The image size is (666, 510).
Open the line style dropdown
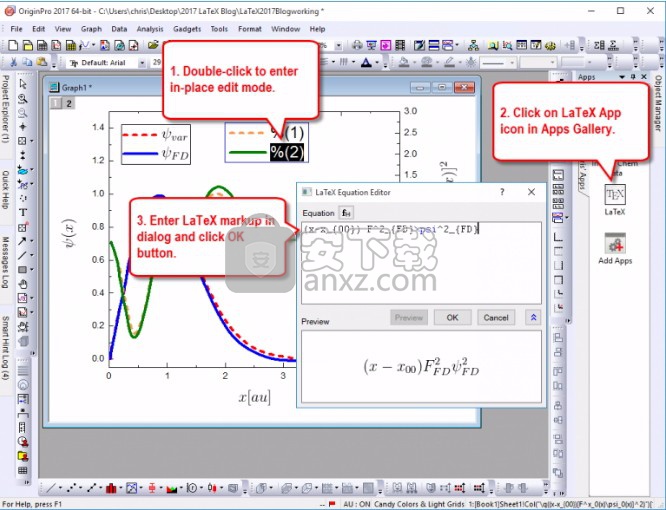coord(512,63)
